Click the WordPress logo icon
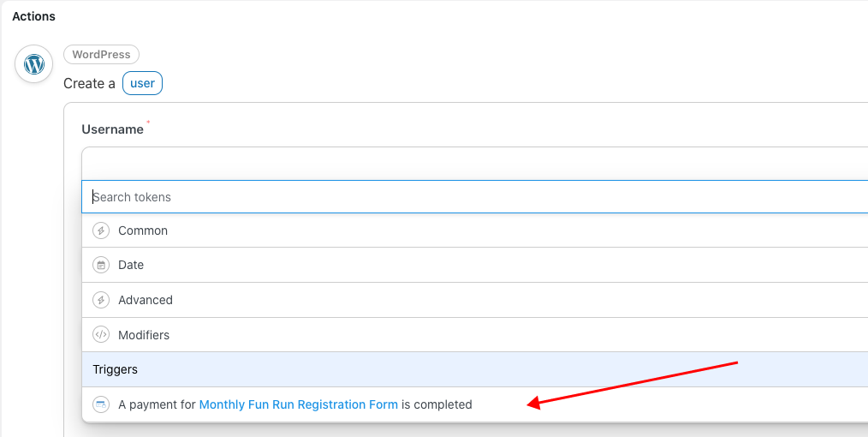This screenshot has height=437, width=868. 34,64
